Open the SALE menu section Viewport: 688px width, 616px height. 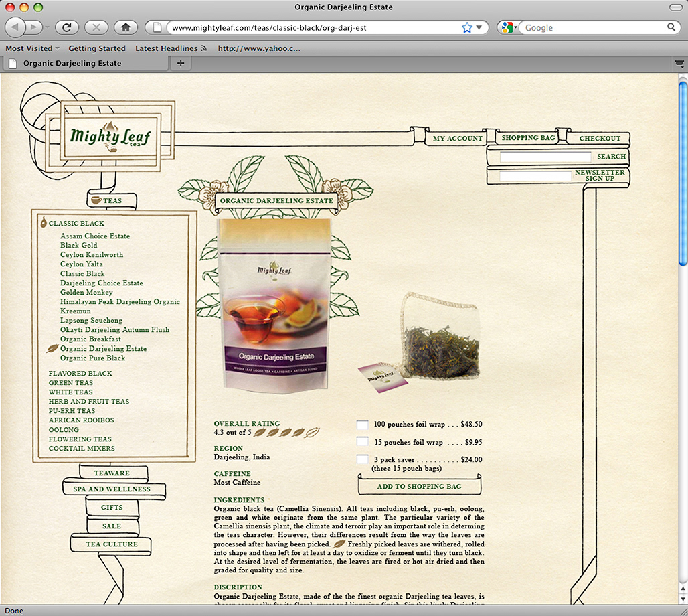point(112,526)
